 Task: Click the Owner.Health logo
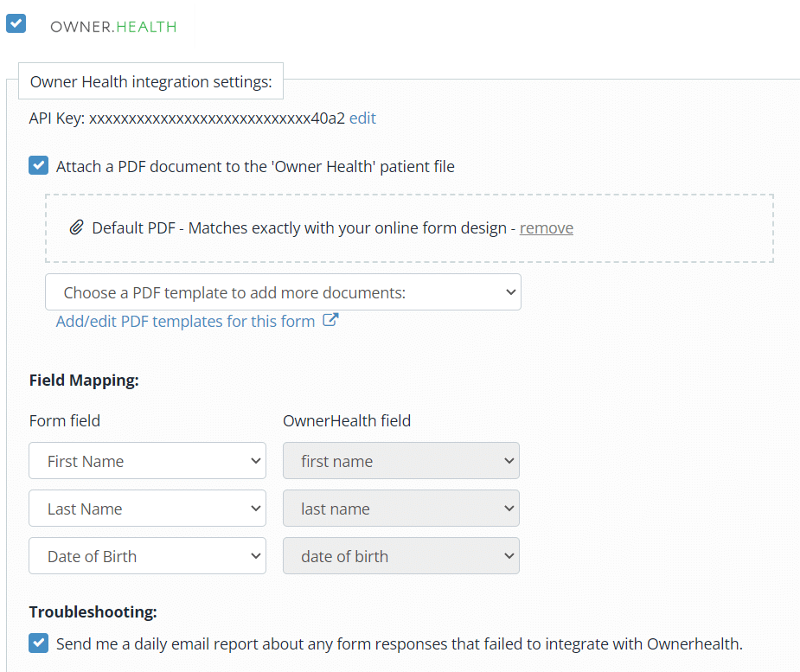113,27
